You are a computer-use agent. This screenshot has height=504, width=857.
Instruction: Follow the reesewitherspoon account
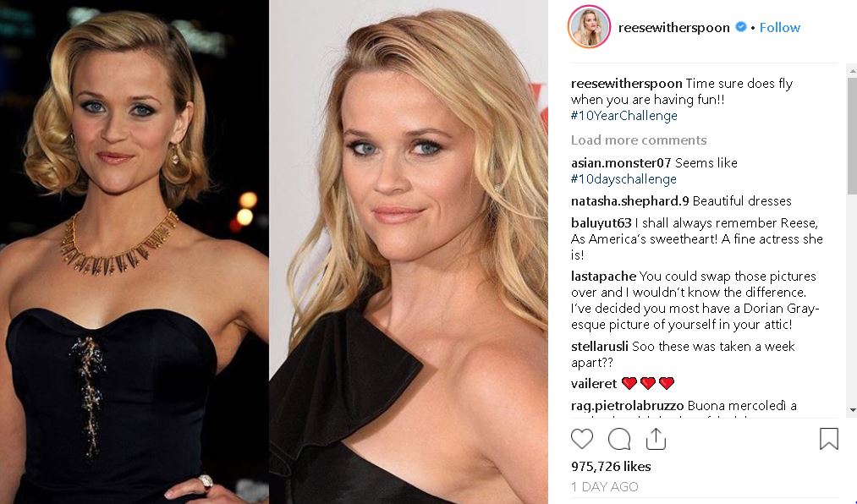point(779,27)
